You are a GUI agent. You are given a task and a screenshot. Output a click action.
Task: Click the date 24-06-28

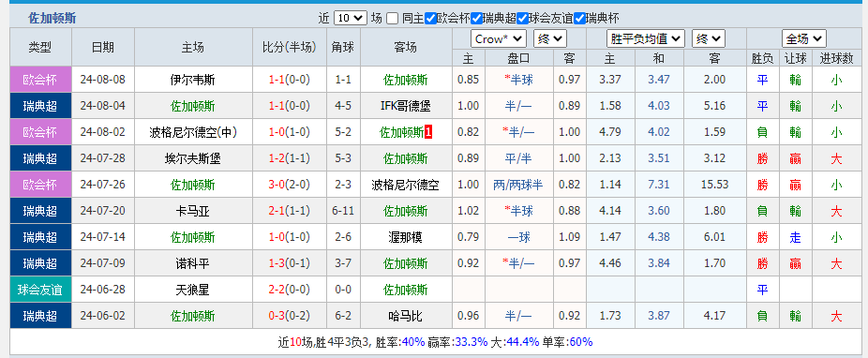(x=103, y=290)
